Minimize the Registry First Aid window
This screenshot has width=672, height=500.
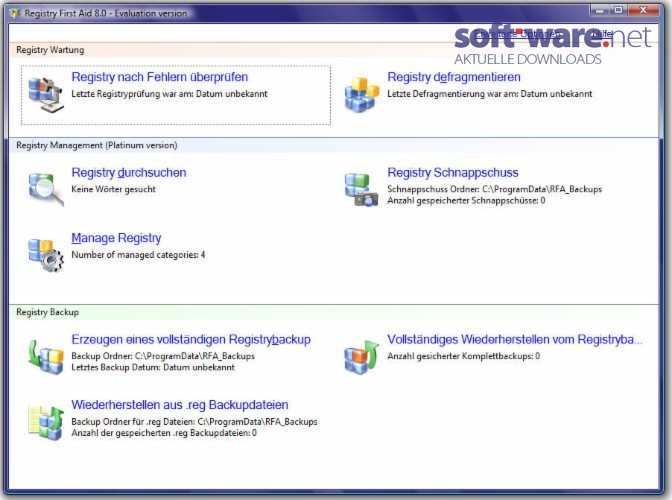coord(599,10)
